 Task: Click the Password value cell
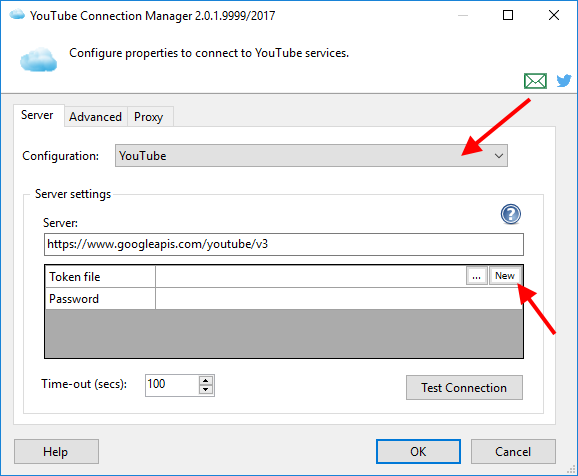coord(339,298)
